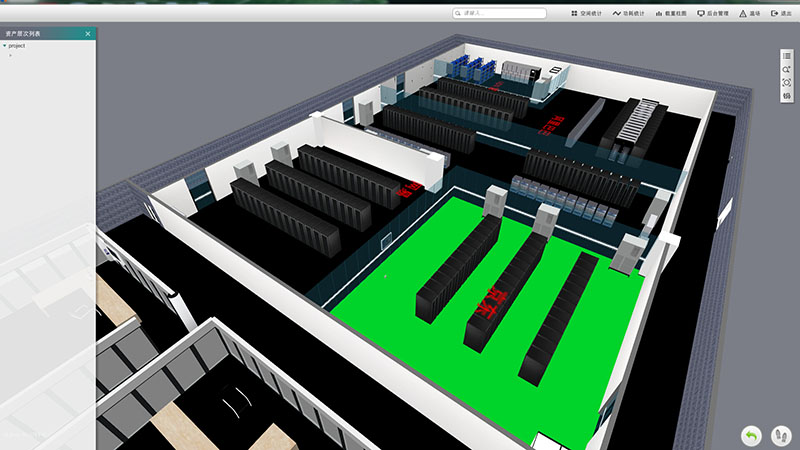Click the list icon in right toolbar

787,56
